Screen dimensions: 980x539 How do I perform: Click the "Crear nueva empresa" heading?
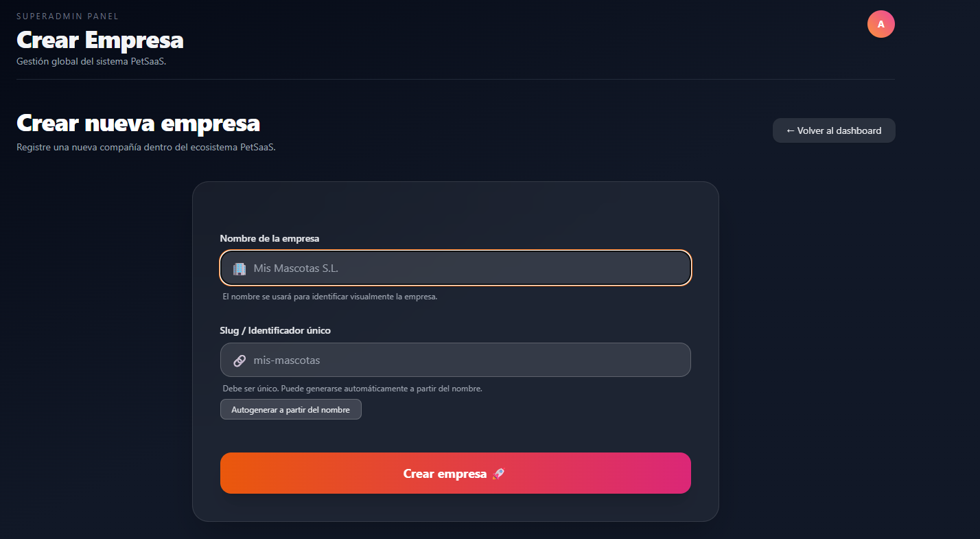click(138, 124)
